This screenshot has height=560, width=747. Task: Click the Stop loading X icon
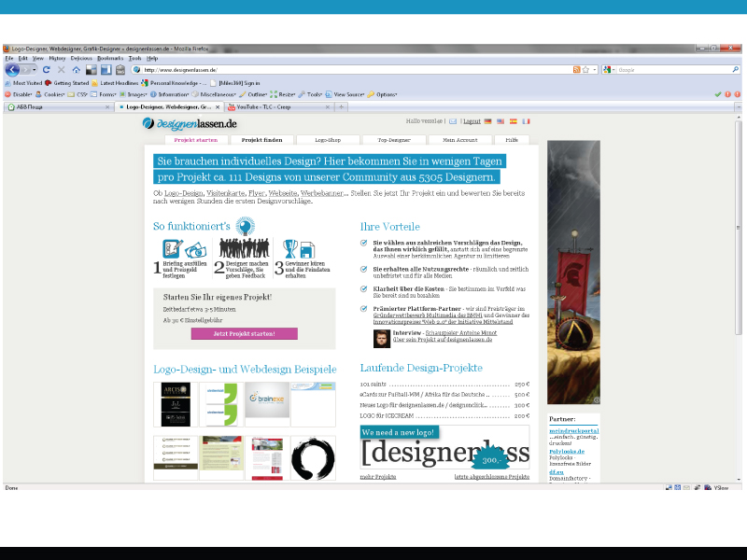[x=61, y=70]
